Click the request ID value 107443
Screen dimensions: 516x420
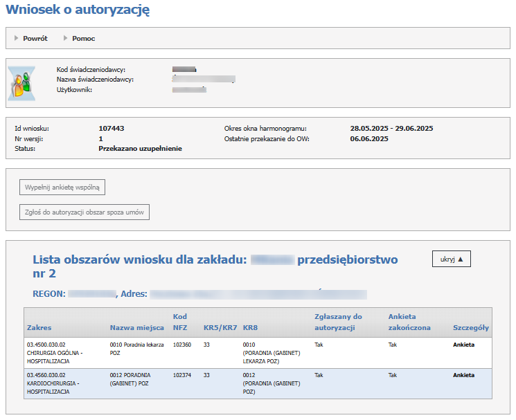tap(112, 129)
